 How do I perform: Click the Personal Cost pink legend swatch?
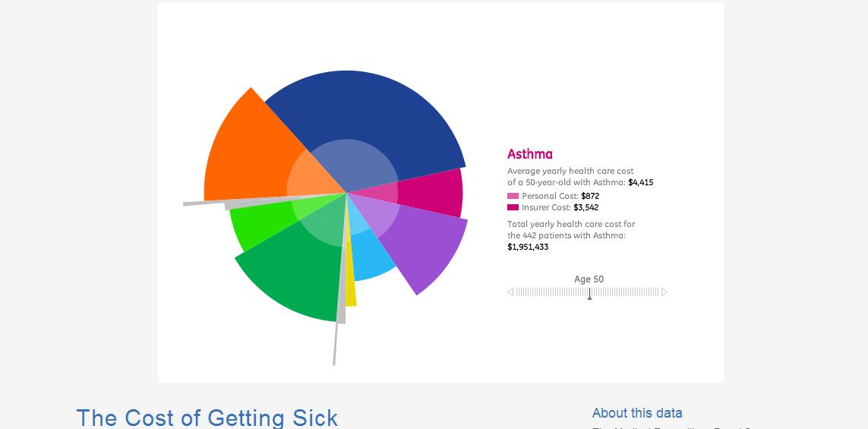(x=513, y=196)
